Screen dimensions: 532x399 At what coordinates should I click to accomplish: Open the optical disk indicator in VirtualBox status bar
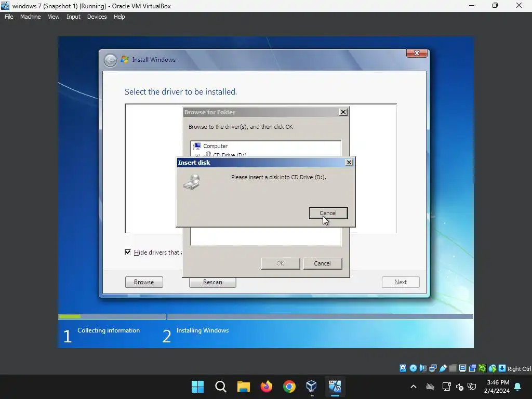pos(413,368)
